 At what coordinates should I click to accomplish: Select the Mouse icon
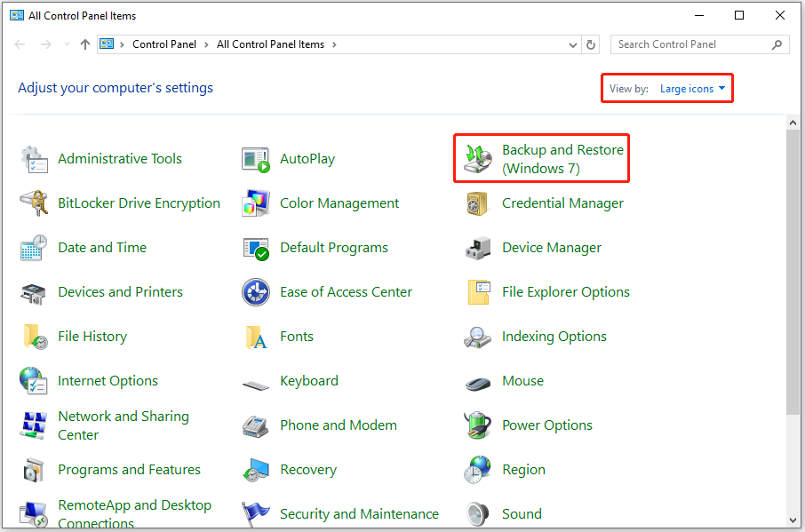pos(477,380)
